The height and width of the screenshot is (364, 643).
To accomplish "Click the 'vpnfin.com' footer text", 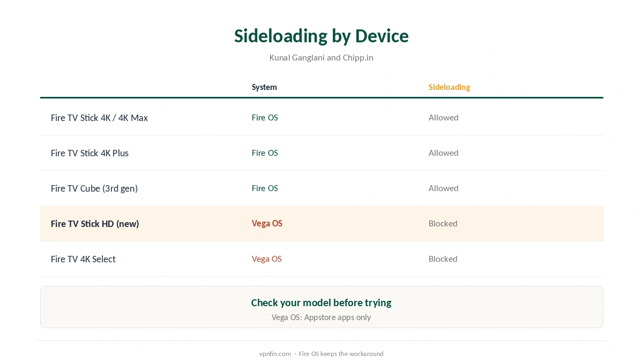I will [275, 354].
